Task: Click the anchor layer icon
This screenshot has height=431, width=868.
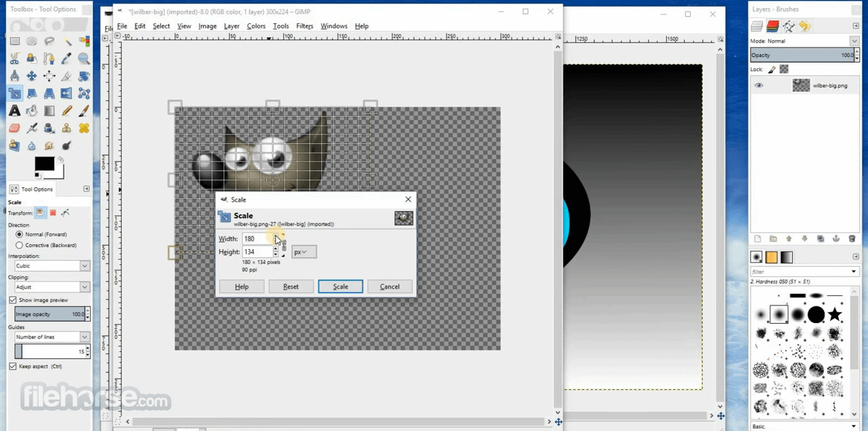Action: tap(836, 239)
